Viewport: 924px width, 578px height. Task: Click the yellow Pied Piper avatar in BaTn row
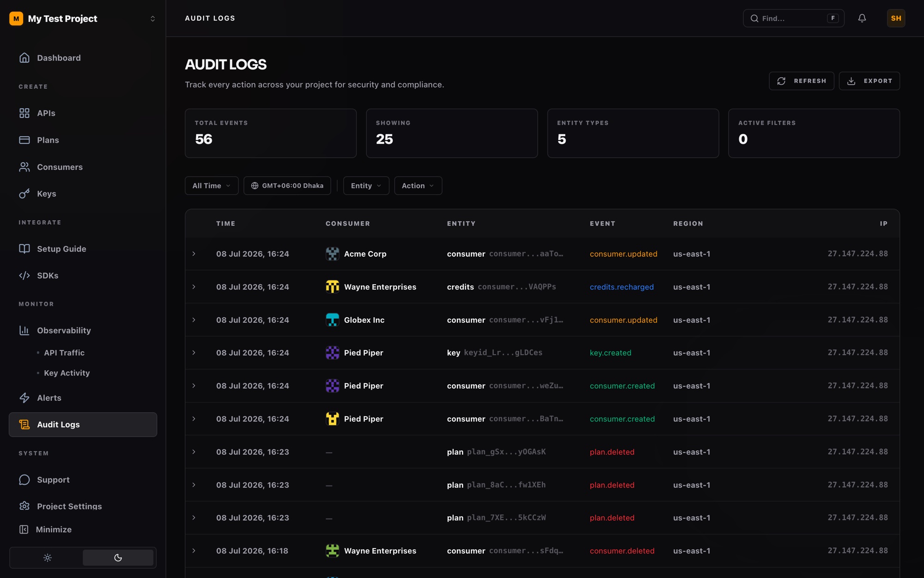(332, 419)
